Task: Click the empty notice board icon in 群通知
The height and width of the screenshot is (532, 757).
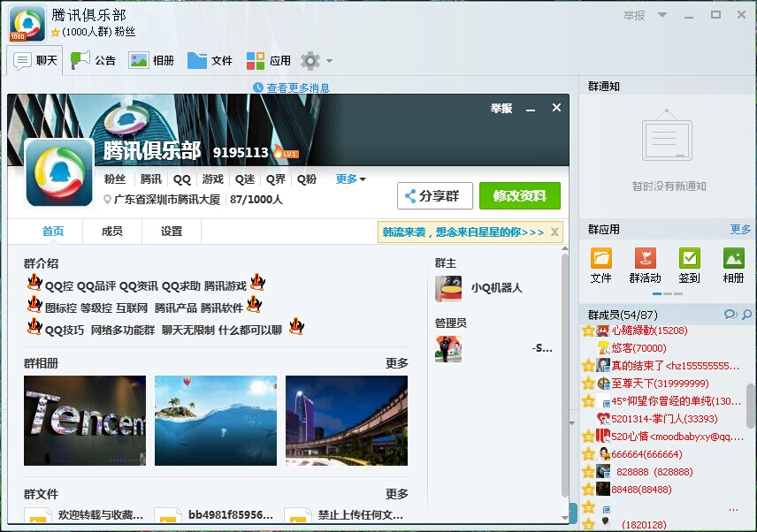Action: tap(667, 135)
